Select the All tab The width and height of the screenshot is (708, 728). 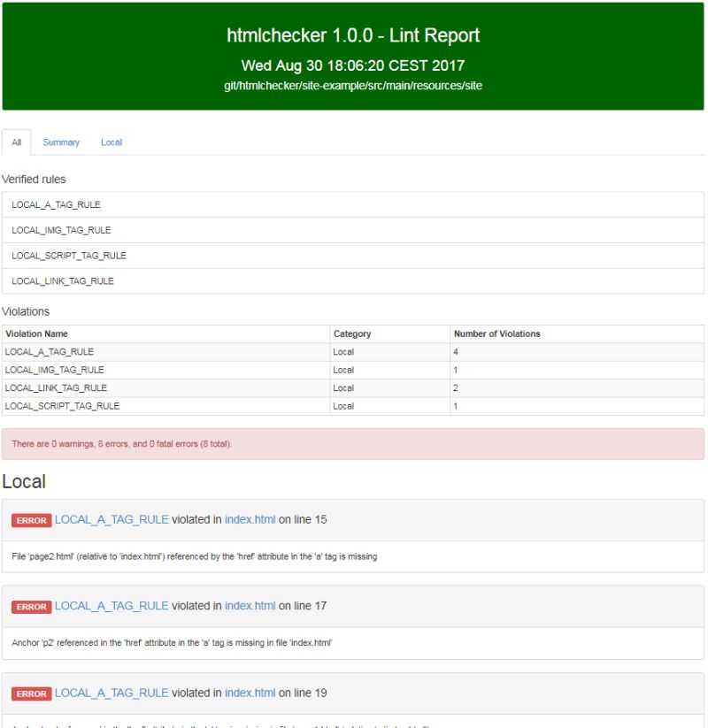[x=15, y=142]
